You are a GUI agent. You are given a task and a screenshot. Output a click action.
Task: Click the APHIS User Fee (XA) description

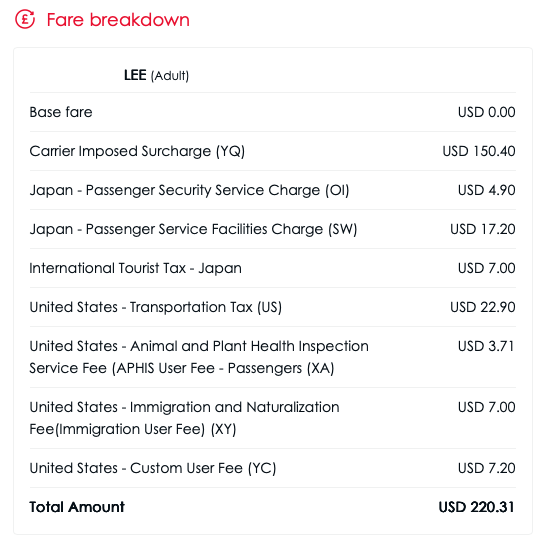199,357
